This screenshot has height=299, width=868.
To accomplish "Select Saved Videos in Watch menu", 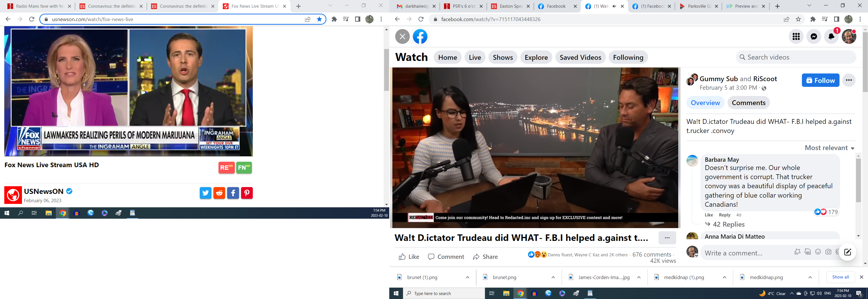I will [580, 58].
